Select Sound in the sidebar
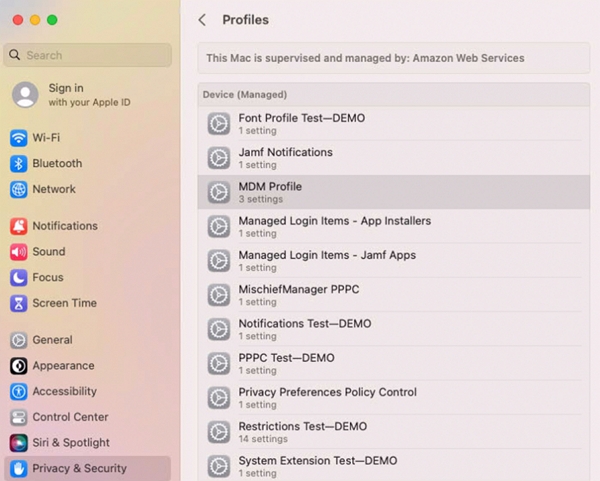 point(49,251)
